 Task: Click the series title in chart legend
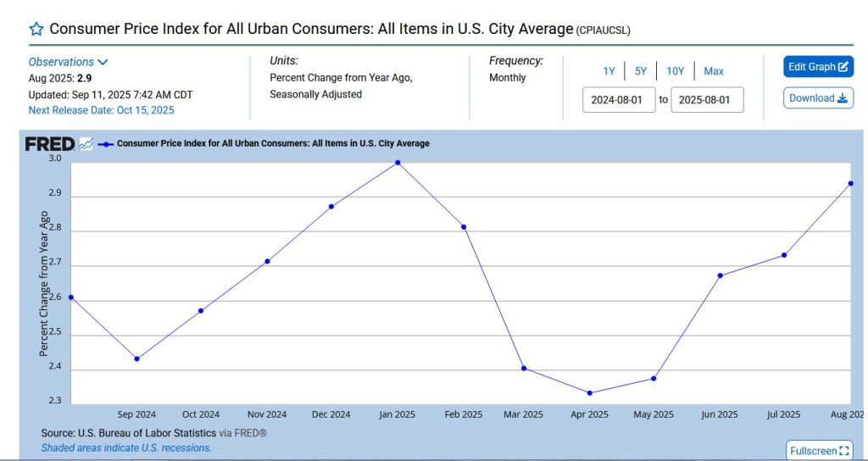click(273, 144)
